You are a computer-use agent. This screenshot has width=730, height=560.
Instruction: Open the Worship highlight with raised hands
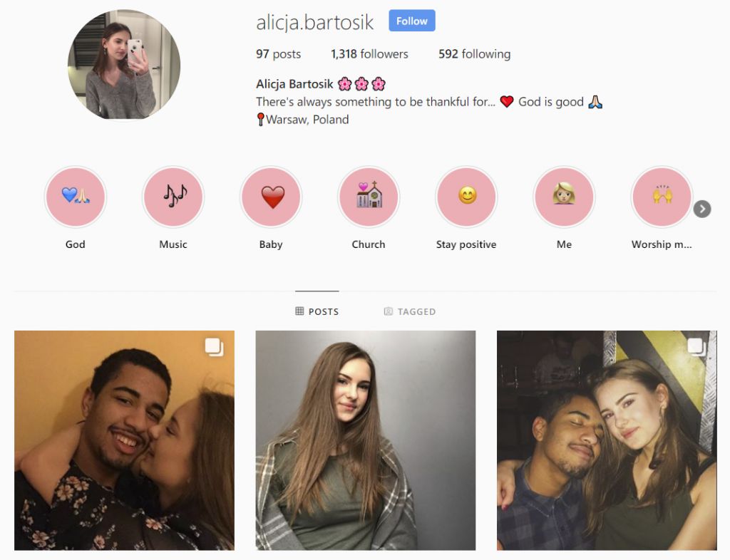662,197
